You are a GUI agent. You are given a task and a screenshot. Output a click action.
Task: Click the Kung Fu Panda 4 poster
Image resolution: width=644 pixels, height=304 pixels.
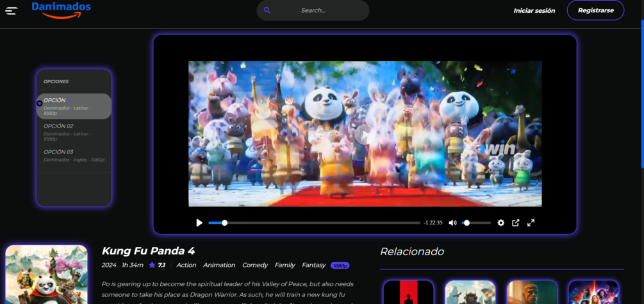pyautogui.click(x=46, y=274)
